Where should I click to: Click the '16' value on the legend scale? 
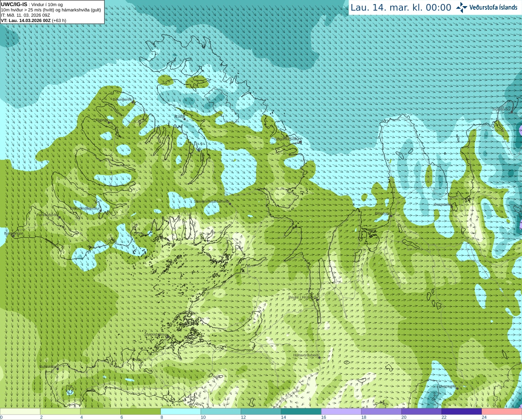pyautogui.click(x=323, y=417)
